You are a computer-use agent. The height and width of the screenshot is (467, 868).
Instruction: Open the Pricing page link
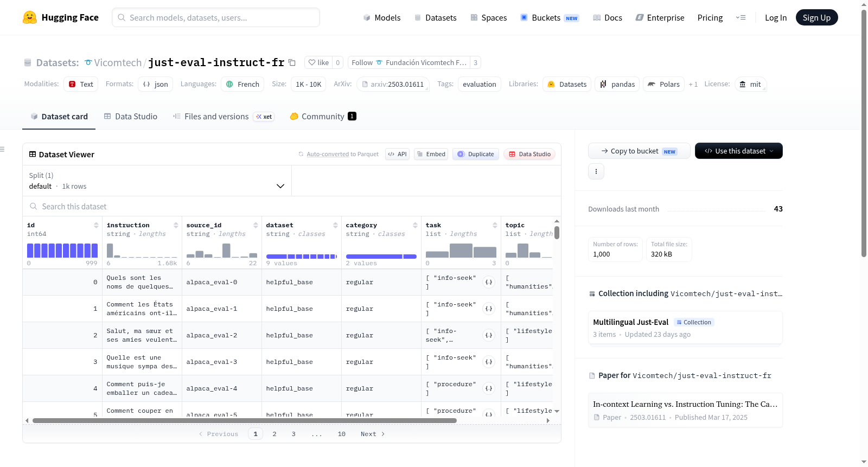[710, 17]
